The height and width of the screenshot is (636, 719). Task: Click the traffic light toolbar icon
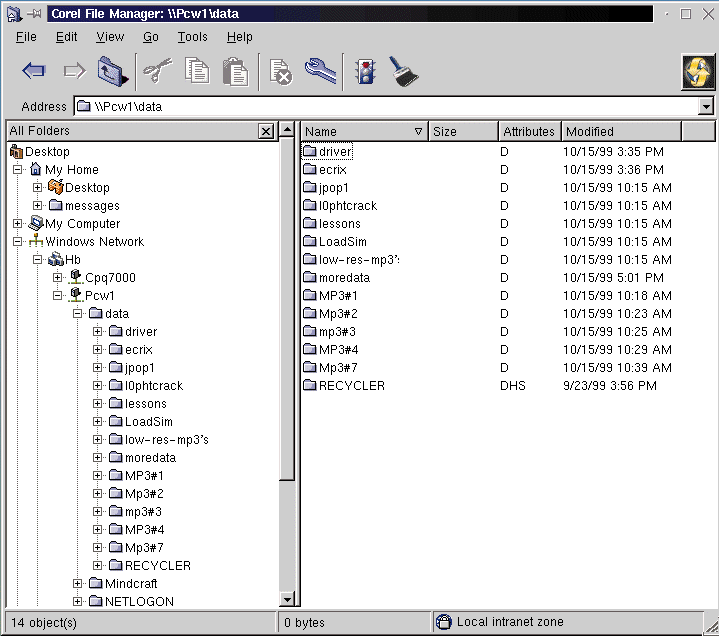(366, 72)
